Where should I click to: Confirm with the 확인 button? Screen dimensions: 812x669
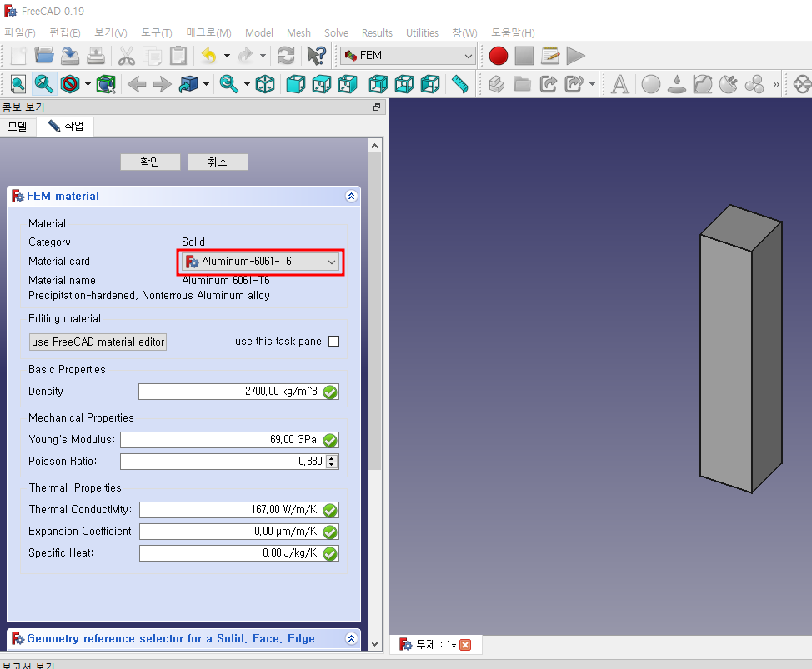tap(150, 162)
